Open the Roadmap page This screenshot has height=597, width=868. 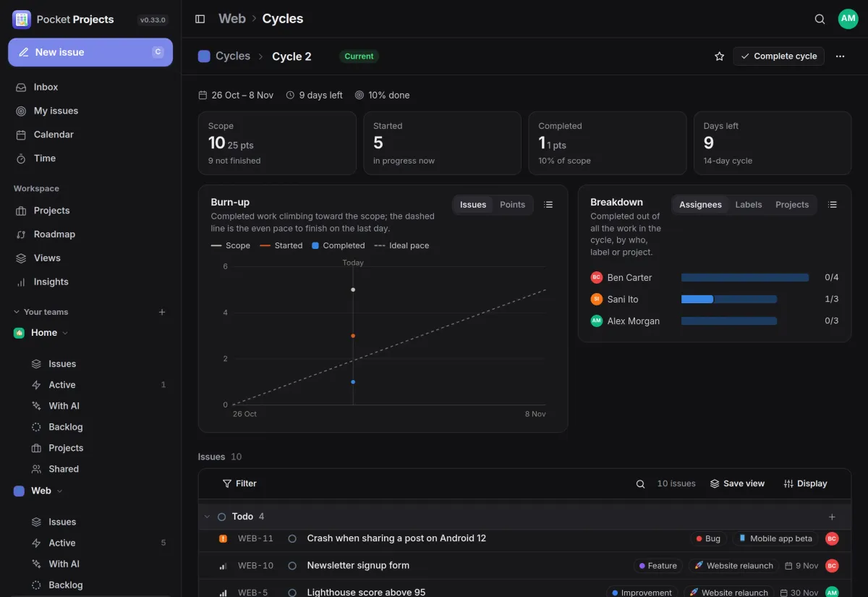click(x=90, y=234)
